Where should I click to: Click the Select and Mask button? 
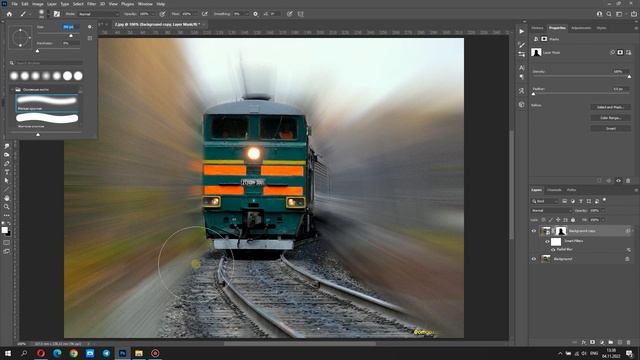click(610, 107)
